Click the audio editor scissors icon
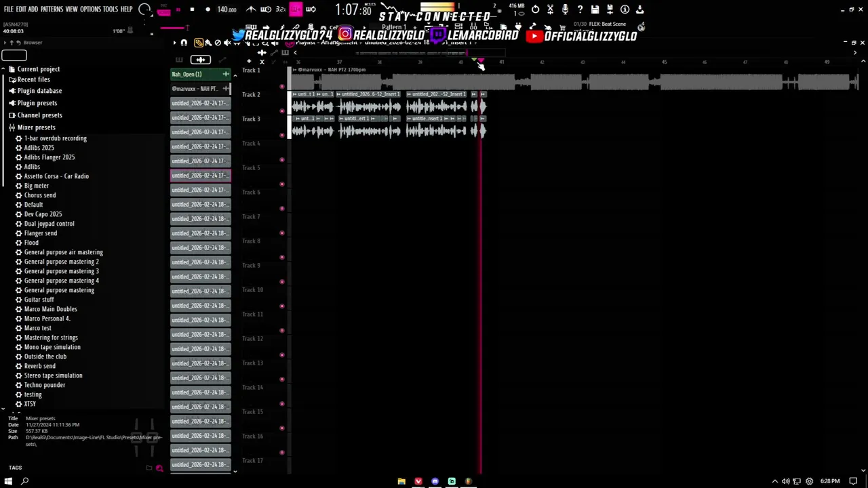Image resolution: width=868 pixels, height=488 pixels. pos(550,9)
